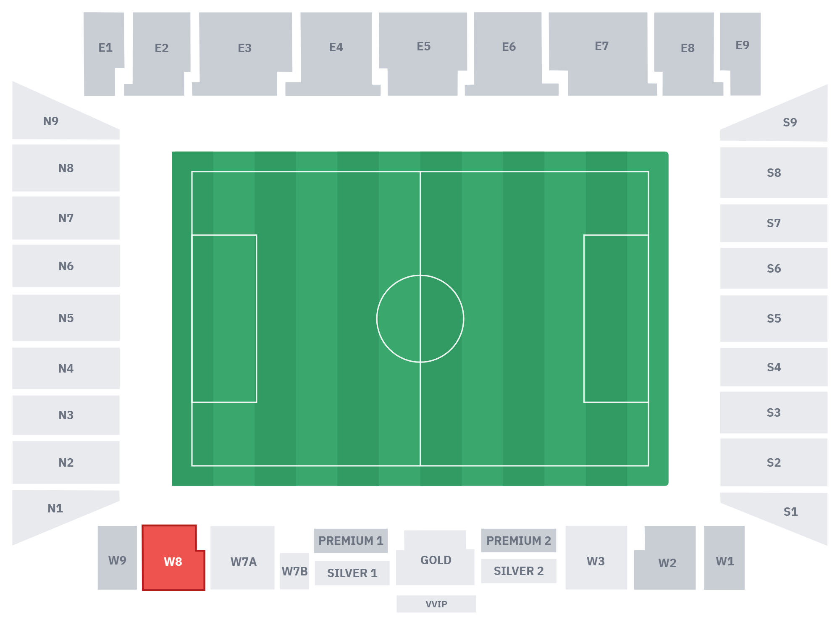Select the VVIP section below GOLD

pos(436,604)
